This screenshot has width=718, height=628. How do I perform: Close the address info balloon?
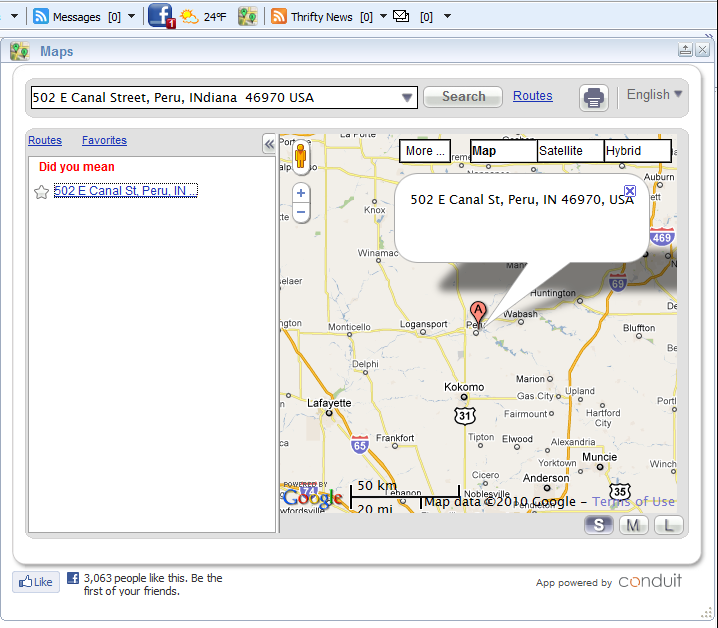[630, 191]
